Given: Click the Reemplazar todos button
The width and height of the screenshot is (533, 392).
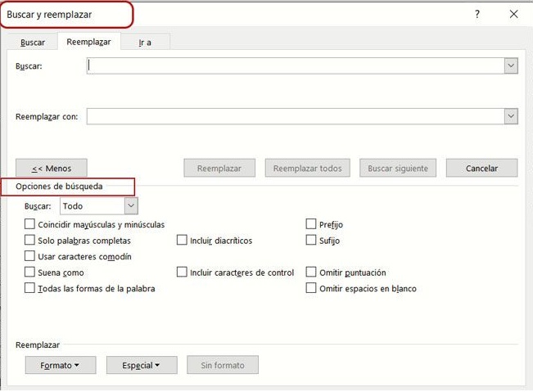Looking at the screenshot, I should coord(307,168).
